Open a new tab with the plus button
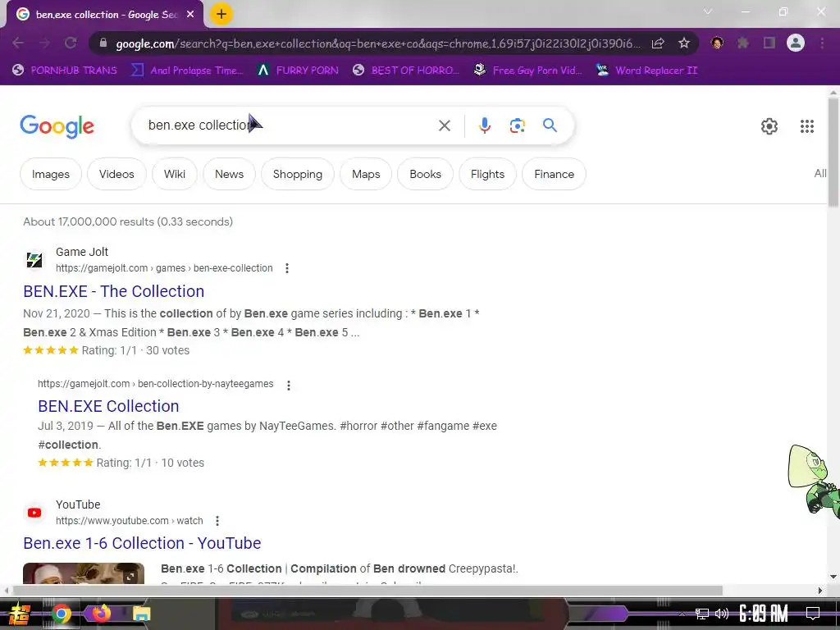This screenshot has width=840, height=630. coord(221,15)
